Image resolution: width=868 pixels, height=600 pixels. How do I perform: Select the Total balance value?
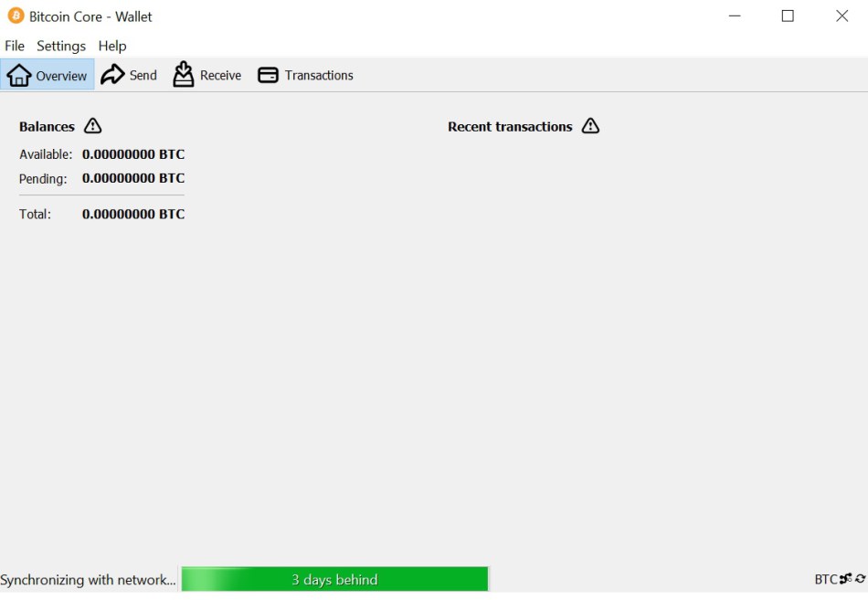pos(133,215)
